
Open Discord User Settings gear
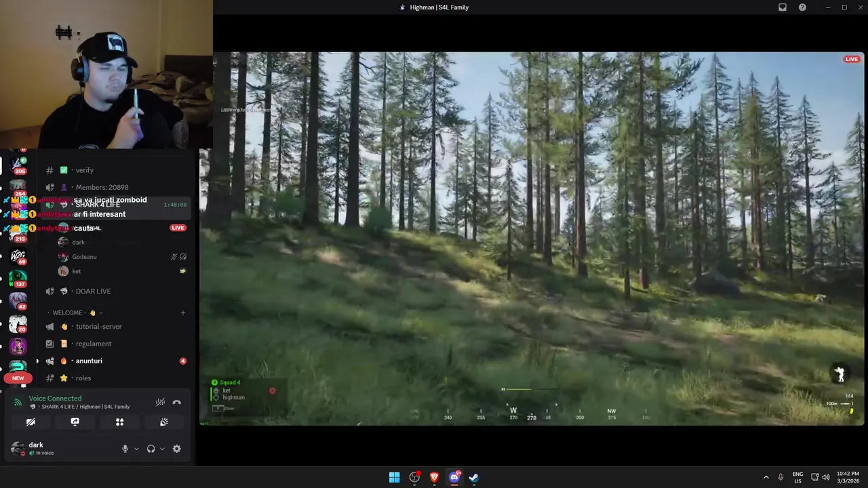pyautogui.click(x=177, y=449)
